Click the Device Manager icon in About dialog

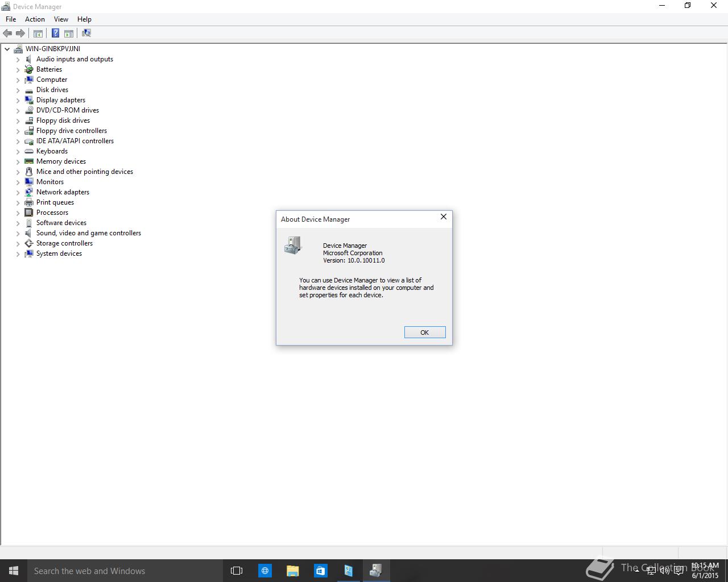pyautogui.click(x=293, y=246)
